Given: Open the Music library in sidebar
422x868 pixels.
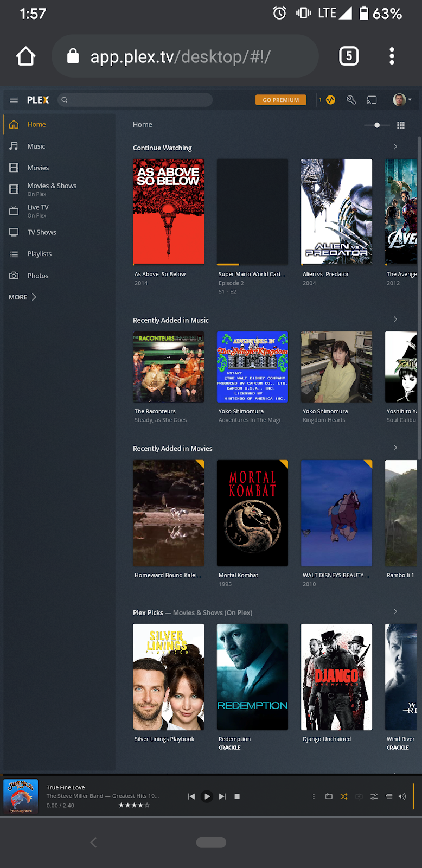Looking at the screenshot, I should pyautogui.click(x=59, y=146).
